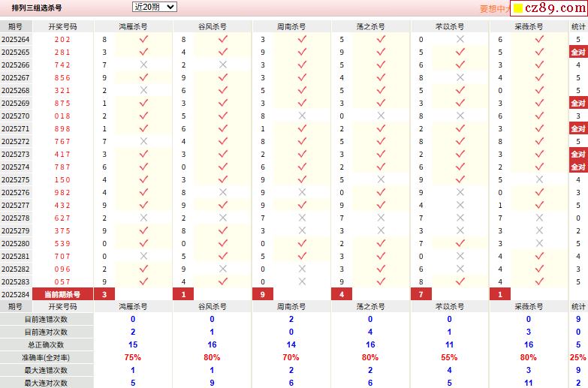Click issue number 2025273 in the 期号 column
This screenshot has width=588, height=388.
click(15, 155)
